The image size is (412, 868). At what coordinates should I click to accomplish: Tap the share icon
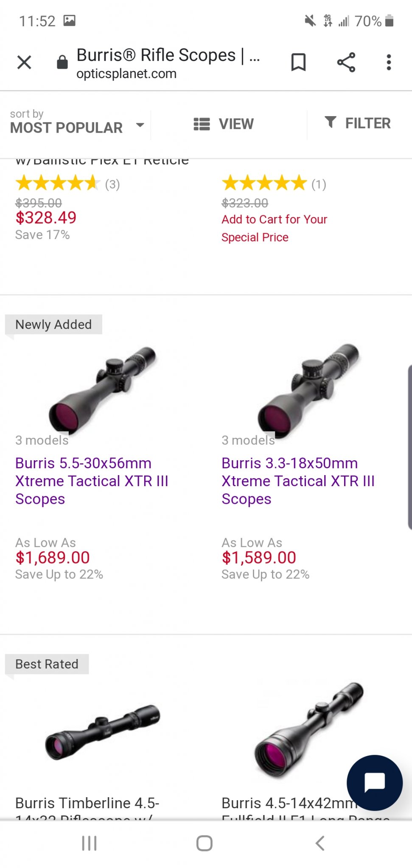[x=346, y=62]
